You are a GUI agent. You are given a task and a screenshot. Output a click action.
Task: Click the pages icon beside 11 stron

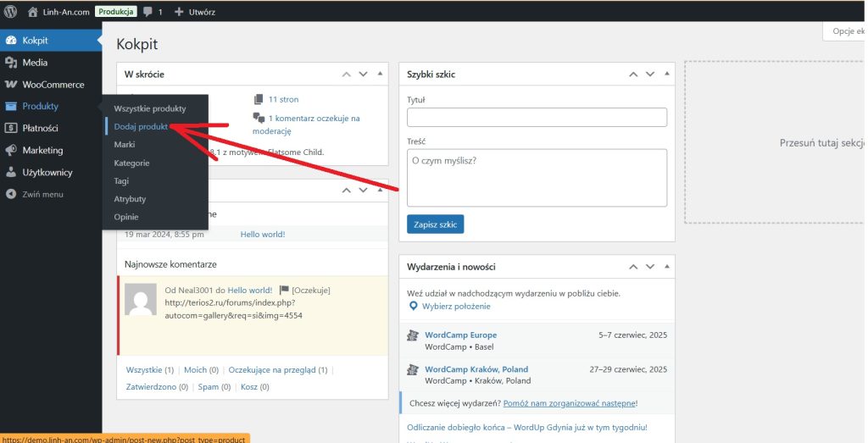(x=259, y=100)
